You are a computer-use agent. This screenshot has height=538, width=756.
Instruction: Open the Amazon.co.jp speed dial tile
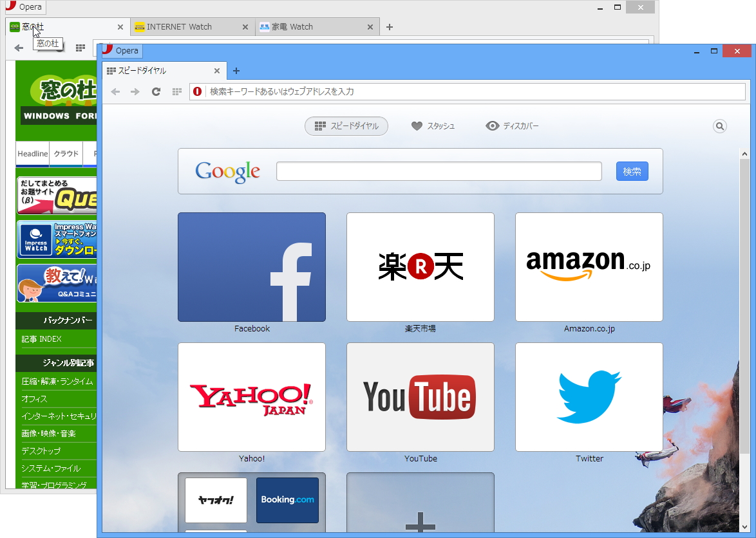[589, 267]
